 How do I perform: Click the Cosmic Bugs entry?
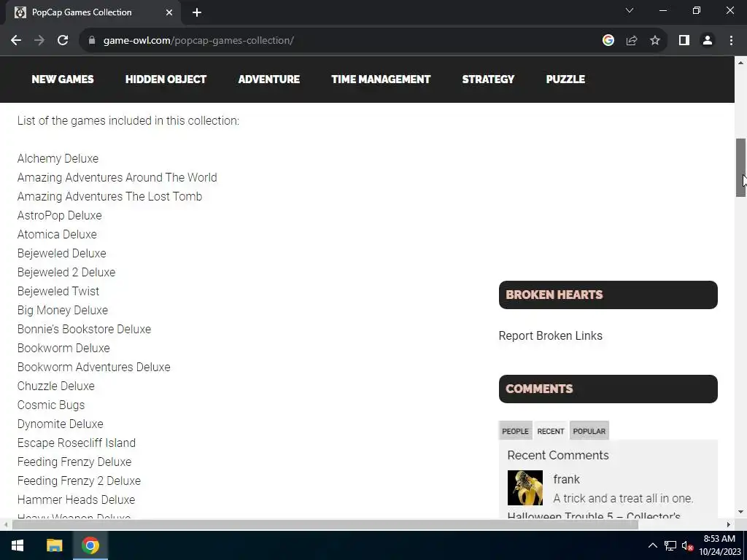click(x=51, y=405)
